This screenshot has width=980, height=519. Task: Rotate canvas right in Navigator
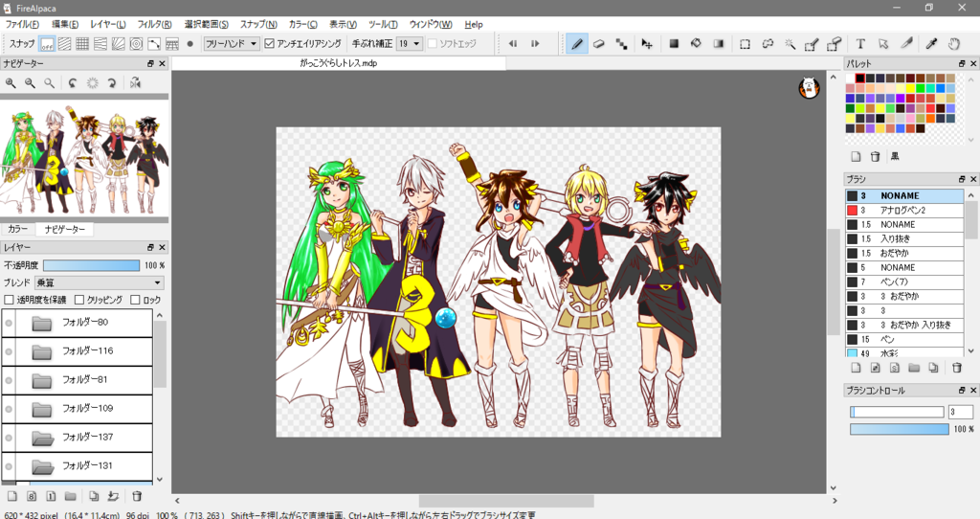click(112, 82)
